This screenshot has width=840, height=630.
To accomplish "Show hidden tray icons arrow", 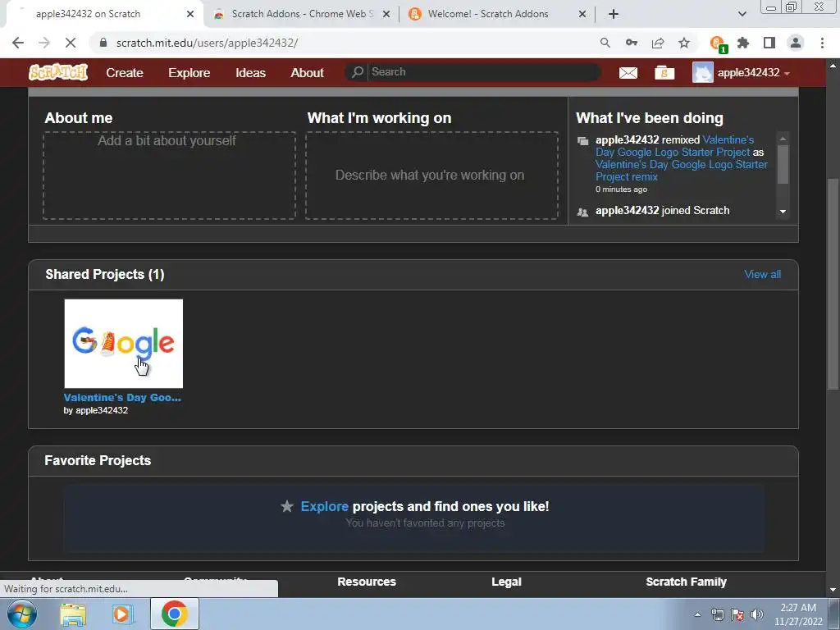I will pyautogui.click(x=697, y=614).
